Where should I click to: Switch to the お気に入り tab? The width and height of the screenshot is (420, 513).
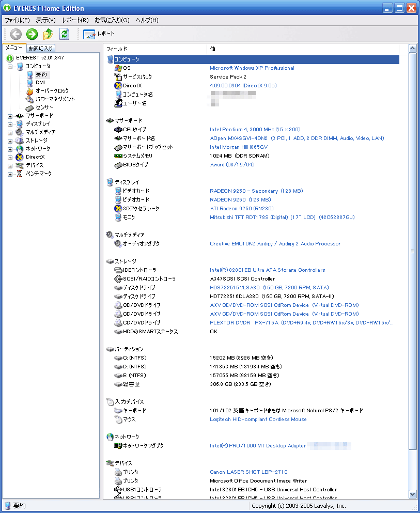click(41, 49)
